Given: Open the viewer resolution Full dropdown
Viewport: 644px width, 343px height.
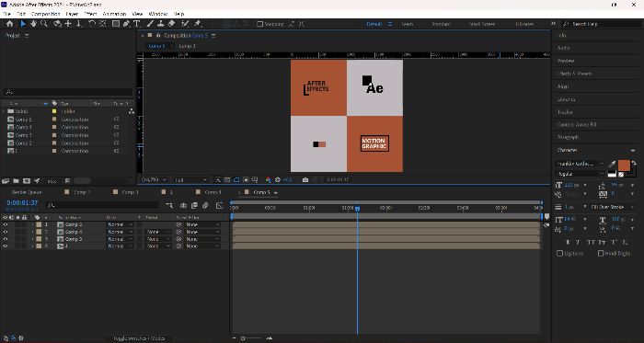Looking at the screenshot, I should [x=191, y=179].
